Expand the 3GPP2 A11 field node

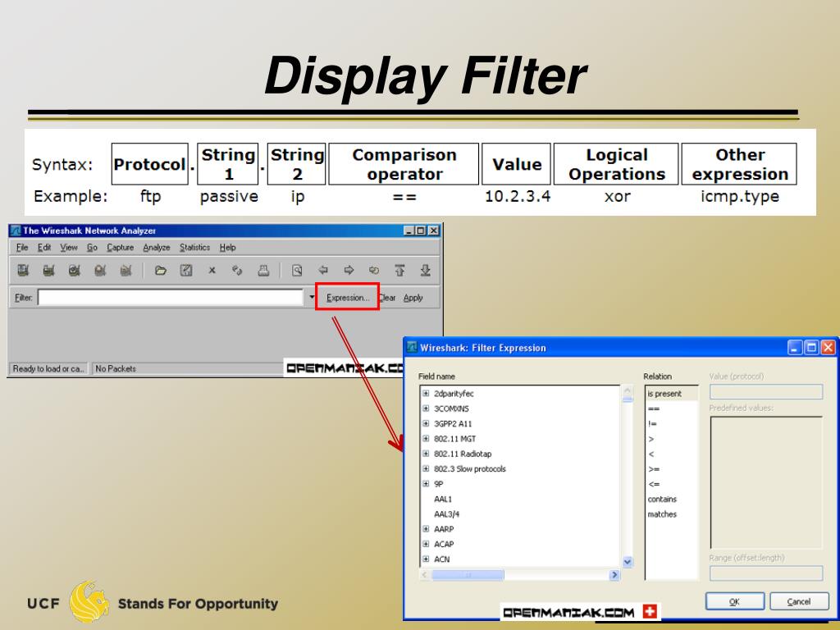coord(426,423)
